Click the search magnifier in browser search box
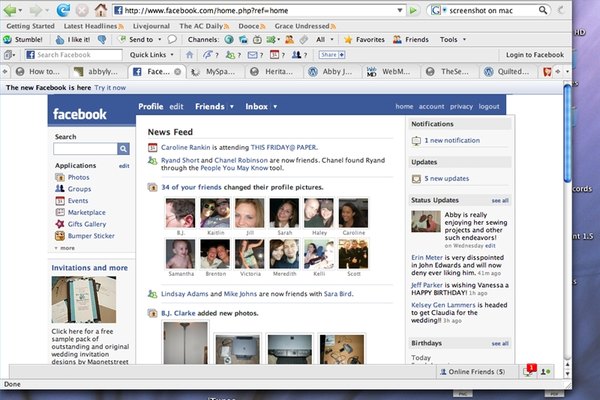The image size is (600, 400). 543,10
